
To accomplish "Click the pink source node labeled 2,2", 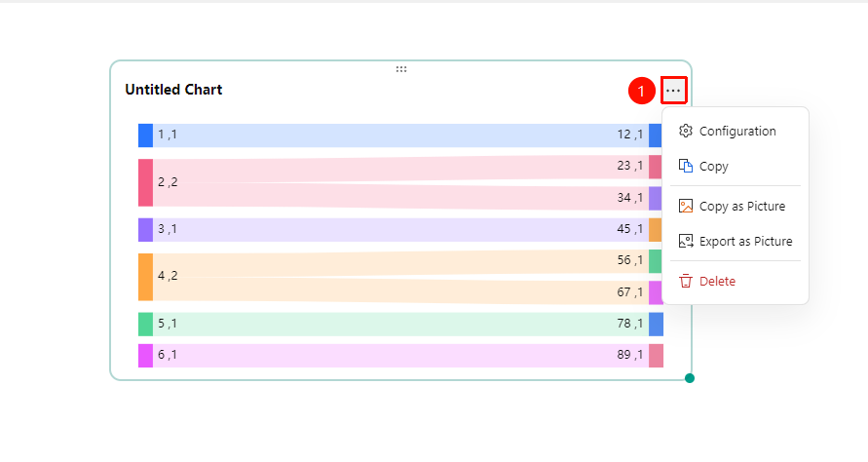I will [145, 183].
